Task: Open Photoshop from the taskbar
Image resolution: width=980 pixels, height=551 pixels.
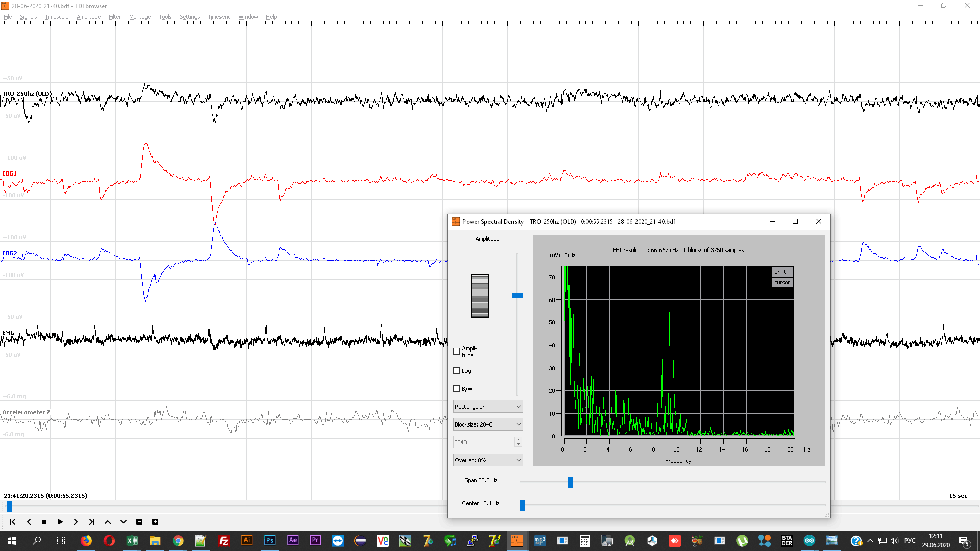Action: (x=269, y=541)
